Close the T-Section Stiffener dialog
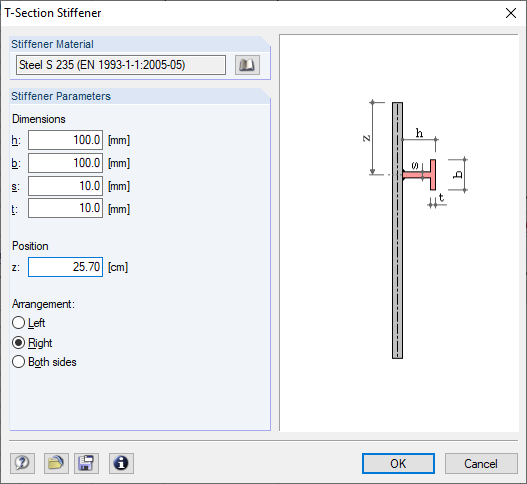This screenshot has width=527, height=484. [511, 13]
